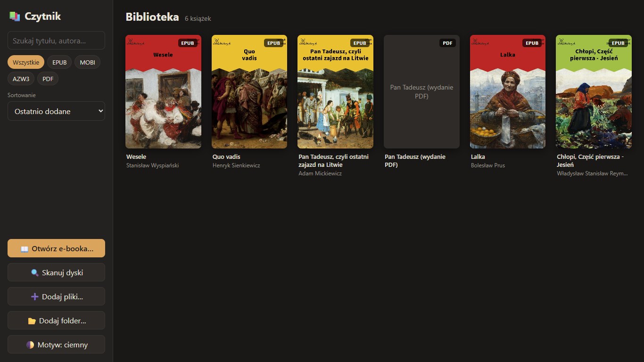
Task: Filter library by PDF format chip
Action: click(x=48, y=79)
